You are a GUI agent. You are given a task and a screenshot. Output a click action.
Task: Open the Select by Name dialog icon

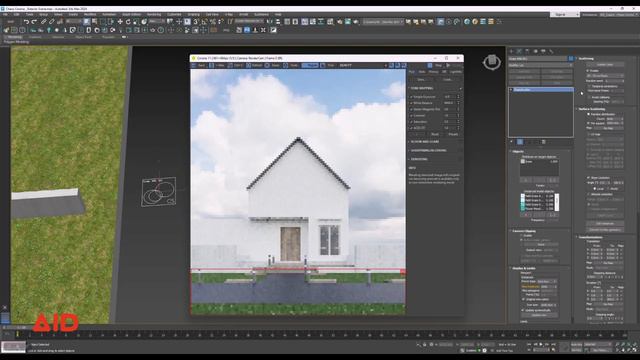point(94,21)
